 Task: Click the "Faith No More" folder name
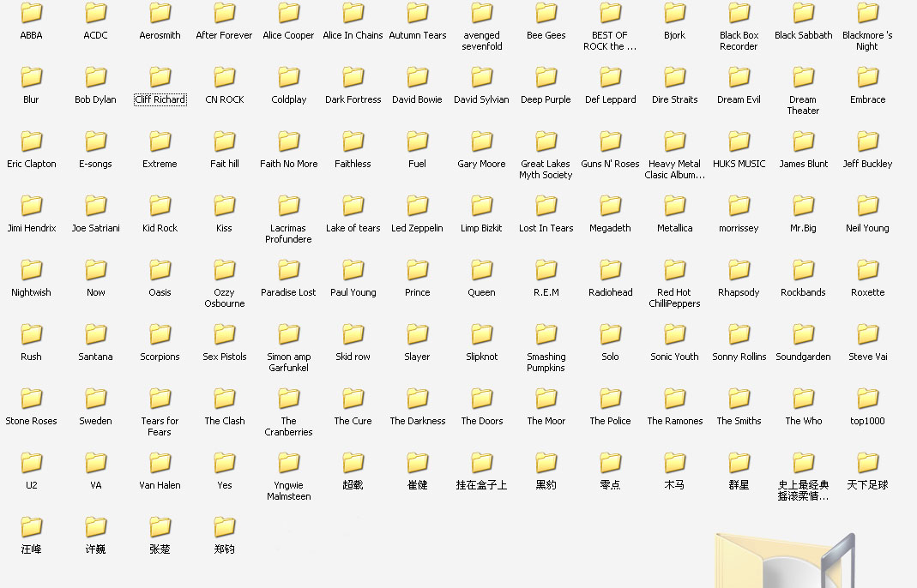pos(289,164)
